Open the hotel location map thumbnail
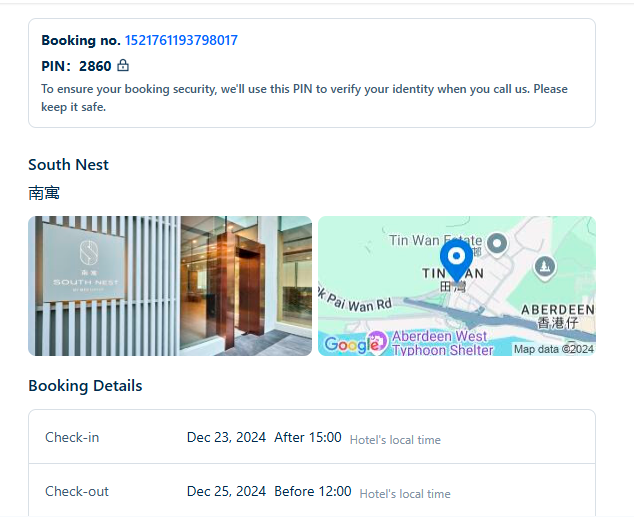Image resolution: width=634 pixels, height=517 pixels. 457,286
